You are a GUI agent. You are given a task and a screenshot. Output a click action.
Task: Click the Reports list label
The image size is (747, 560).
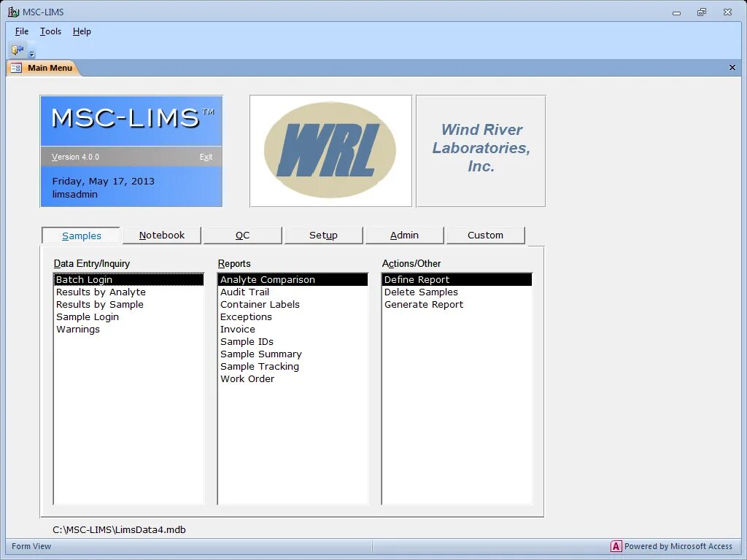pos(234,263)
